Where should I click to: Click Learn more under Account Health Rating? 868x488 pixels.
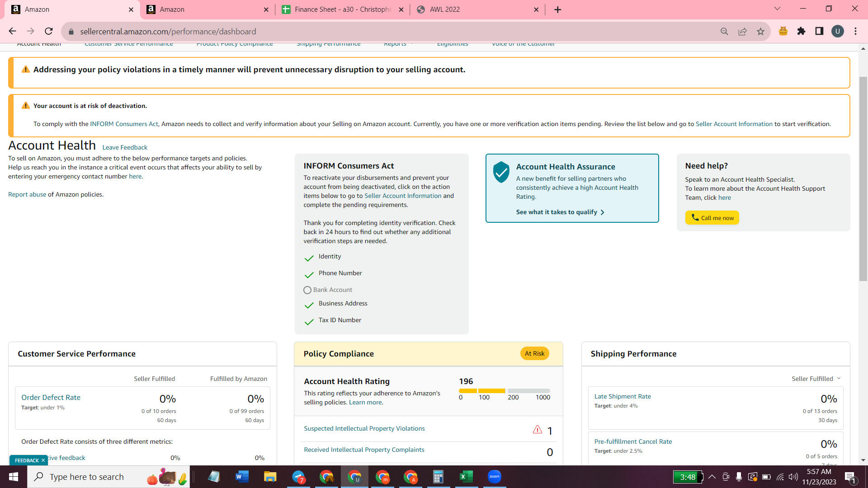point(365,402)
